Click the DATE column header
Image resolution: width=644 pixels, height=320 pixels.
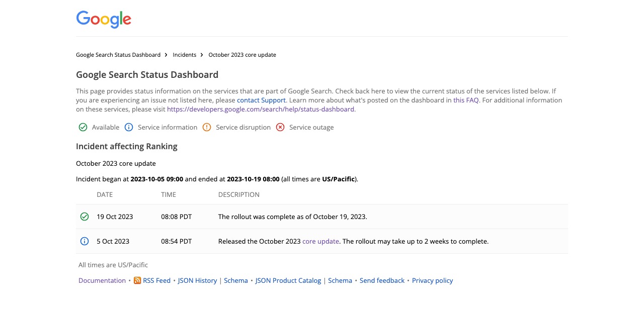click(105, 194)
